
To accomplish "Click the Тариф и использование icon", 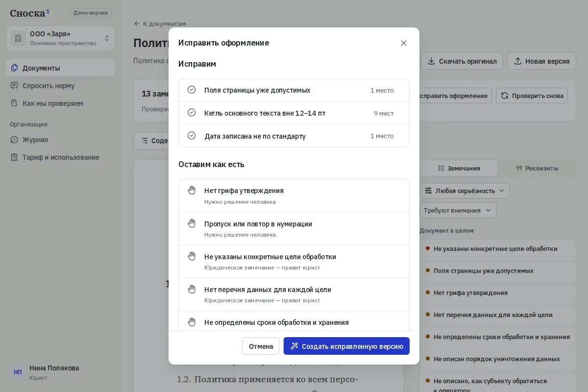I will [14, 157].
